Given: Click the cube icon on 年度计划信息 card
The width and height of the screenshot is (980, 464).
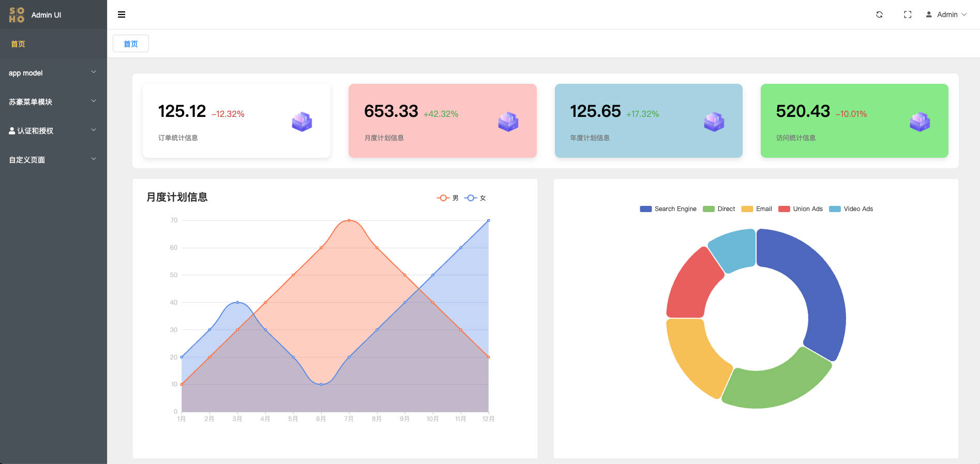Looking at the screenshot, I should pyautogui.click(x=714, y=122).
